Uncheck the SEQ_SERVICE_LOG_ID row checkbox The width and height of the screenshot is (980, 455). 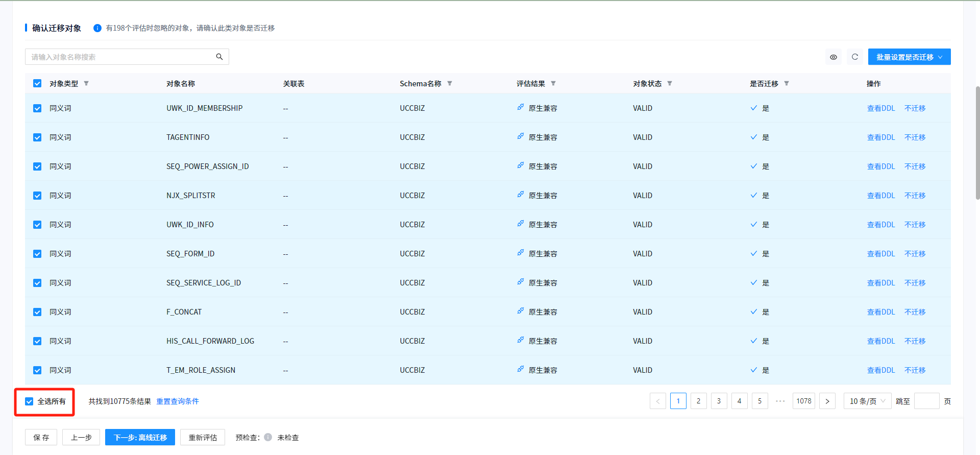point(37,283)
